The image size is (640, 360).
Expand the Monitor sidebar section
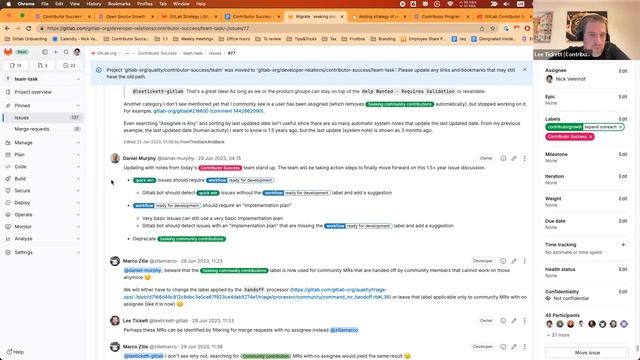[x=42, y=227]
